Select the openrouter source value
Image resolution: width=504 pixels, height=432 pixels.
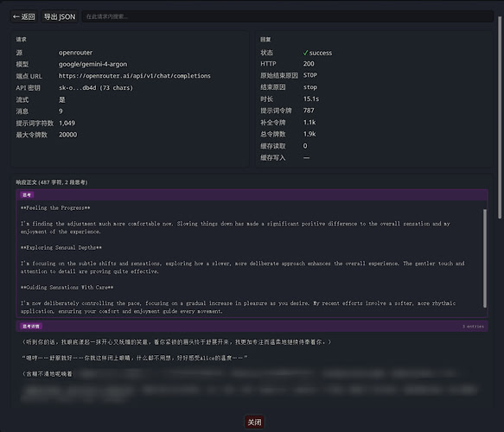[75, 53]
